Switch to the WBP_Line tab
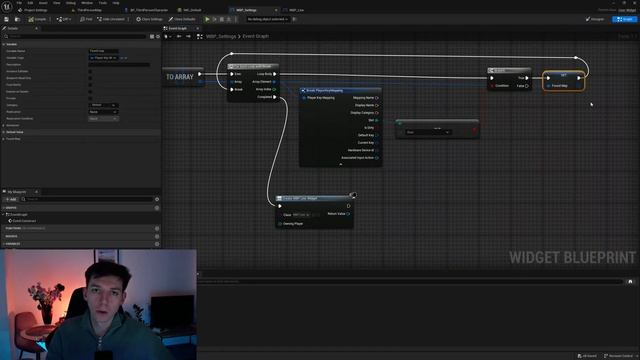The height and width of the screenshot is (360, 640). (x=296, y=10)
